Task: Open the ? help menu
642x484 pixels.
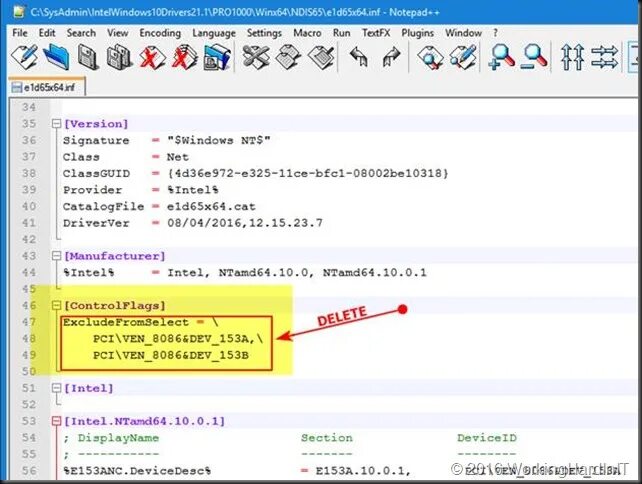Action: click(495, 33)
